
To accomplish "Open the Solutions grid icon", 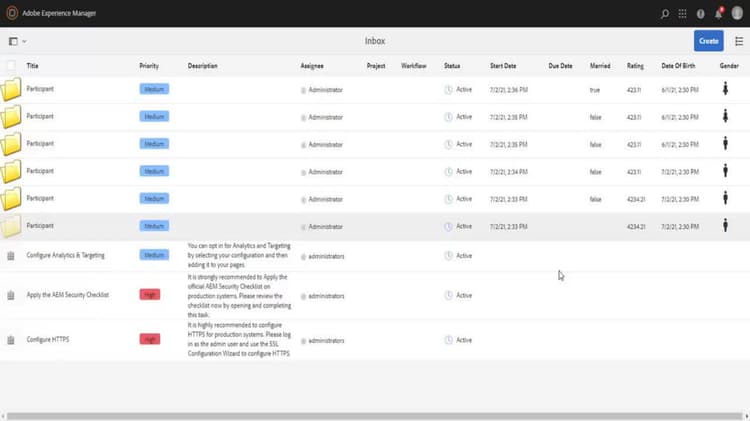I will [x=683, y=14].
